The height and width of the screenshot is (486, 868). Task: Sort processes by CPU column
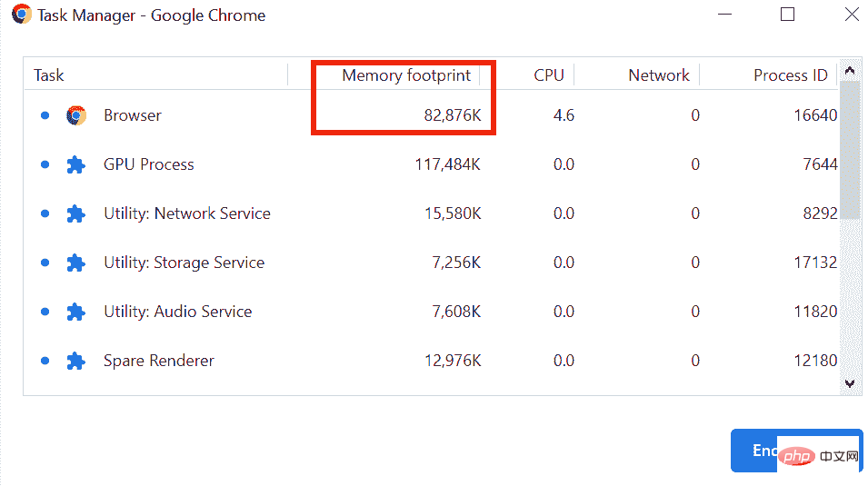point(548,75)
